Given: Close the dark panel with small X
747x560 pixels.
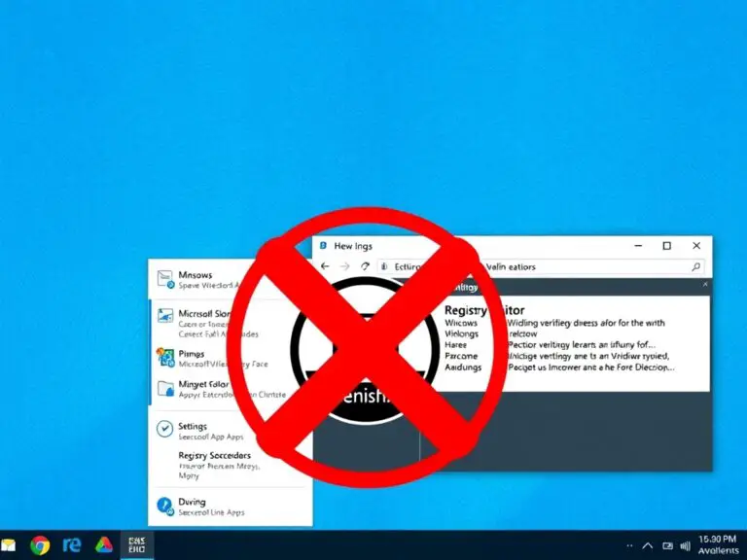Looking at the screenshot, I should click(706, 286).
